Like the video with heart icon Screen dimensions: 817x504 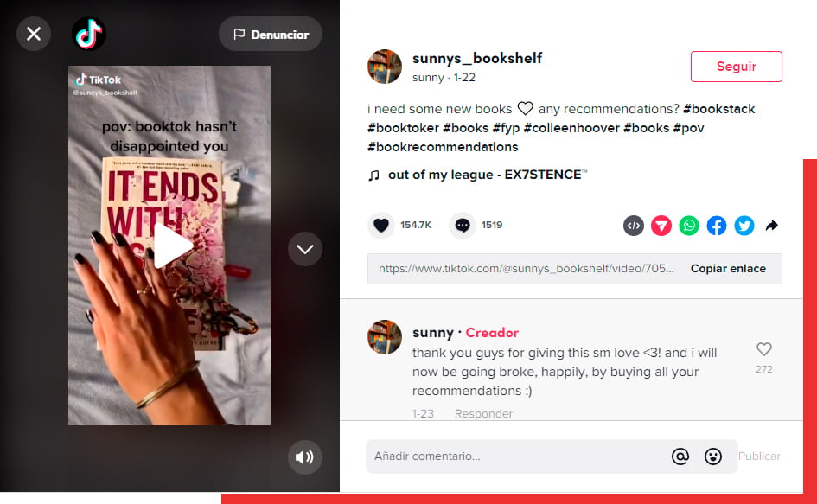381,225
